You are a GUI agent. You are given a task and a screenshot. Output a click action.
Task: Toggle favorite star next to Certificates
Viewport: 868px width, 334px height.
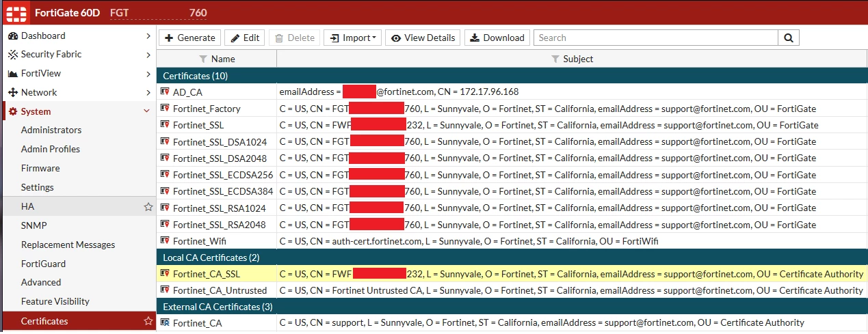[148, 321]
